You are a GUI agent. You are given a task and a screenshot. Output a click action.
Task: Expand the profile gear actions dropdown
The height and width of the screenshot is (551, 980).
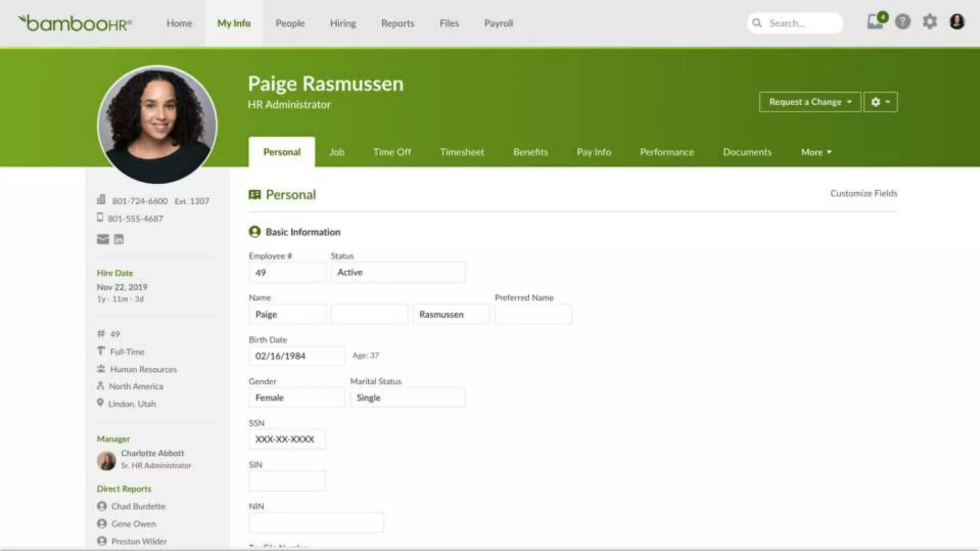click(x=880, y=102)
